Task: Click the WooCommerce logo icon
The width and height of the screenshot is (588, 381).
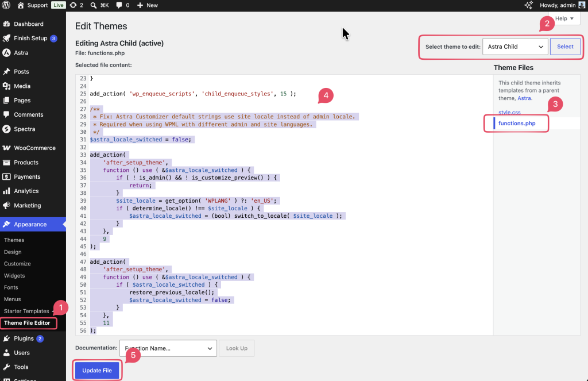Action: tap(6, 148)
